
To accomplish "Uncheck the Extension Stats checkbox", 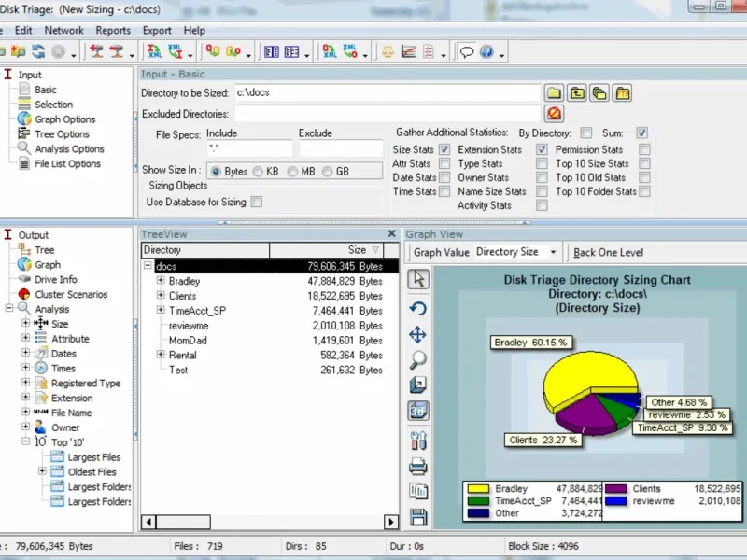I will click(x=542, y=149).
